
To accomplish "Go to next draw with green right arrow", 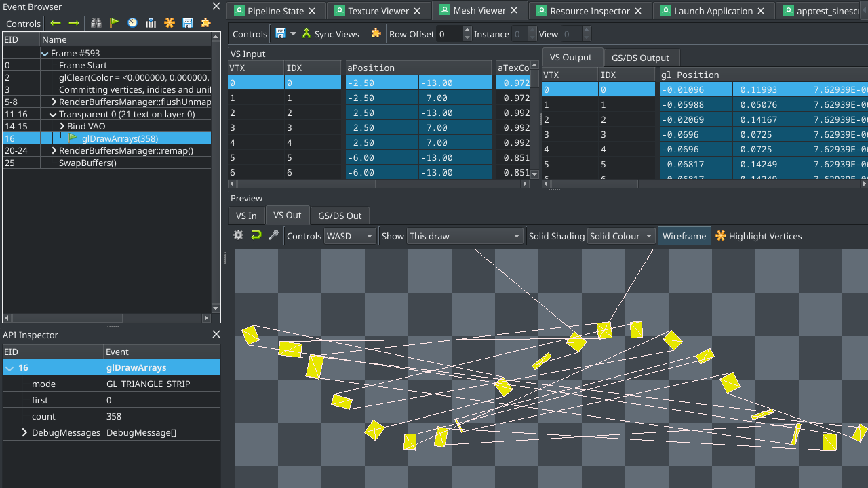I will click(x=74, y=23).
